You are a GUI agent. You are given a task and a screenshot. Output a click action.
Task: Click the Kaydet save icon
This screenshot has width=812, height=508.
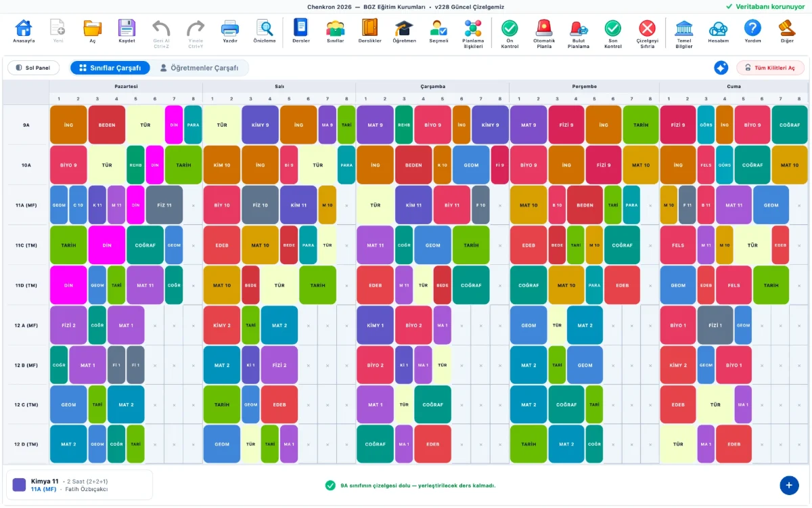point(127,28)
